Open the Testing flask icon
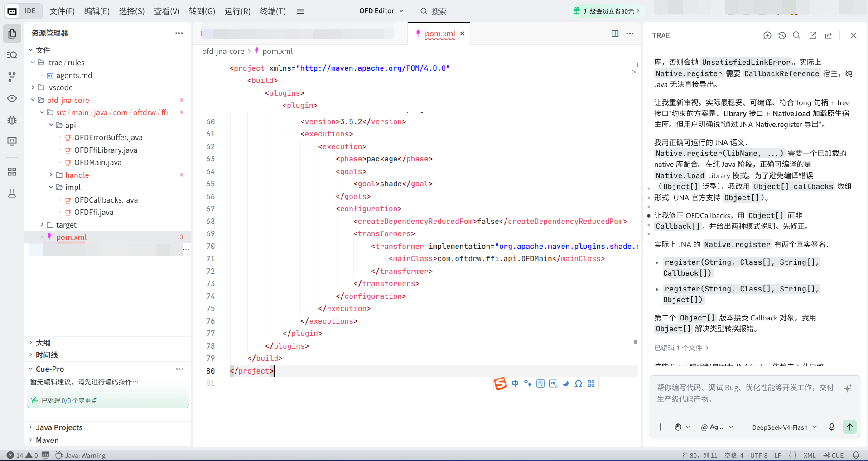The image size is (868, 461). pyautogui.click(x=12, y=193)
